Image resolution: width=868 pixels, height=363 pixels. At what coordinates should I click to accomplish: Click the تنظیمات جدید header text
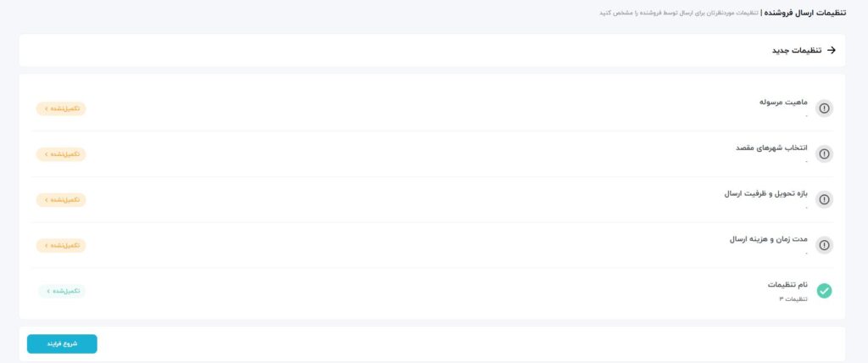pos(797,50)
